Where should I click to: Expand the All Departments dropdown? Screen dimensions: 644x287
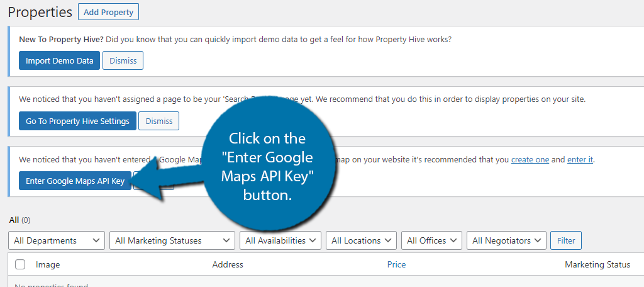click(x=57, y=240)
